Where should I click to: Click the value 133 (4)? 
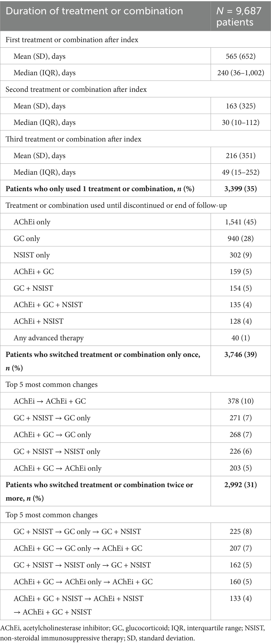(240, 598)
